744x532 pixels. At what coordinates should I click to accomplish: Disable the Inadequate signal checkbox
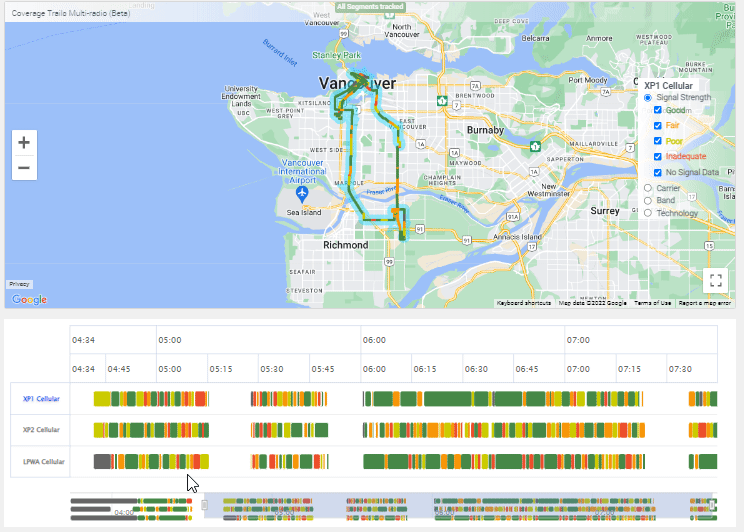click(657, 157)
